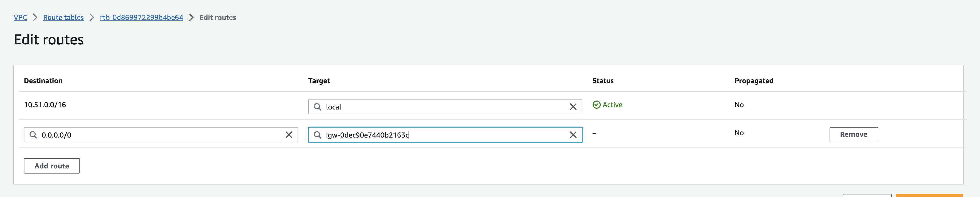This screenshot has height=197, width=980.
Task: Click the search icon in the local target field
Action: 318,107
